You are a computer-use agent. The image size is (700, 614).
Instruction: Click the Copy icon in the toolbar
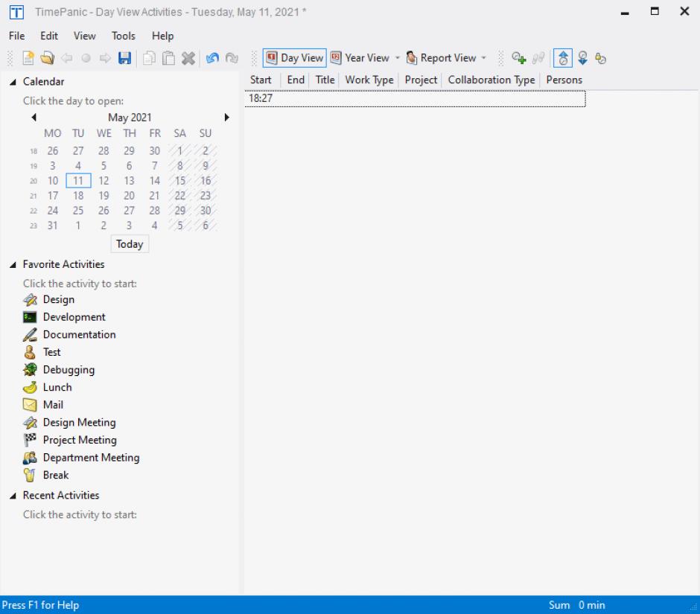149,58
